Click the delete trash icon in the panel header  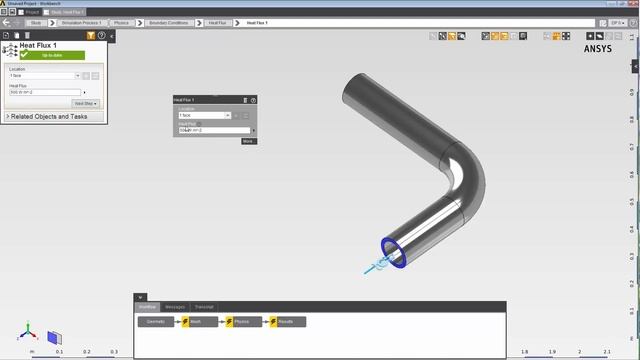click(27, 36)
